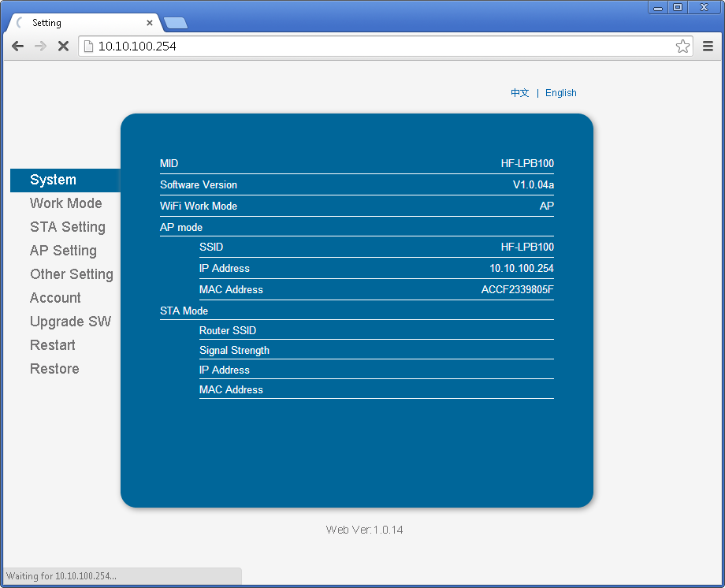Click the STA Mode section heading
The image size is (725, 588).
(184, 311)
